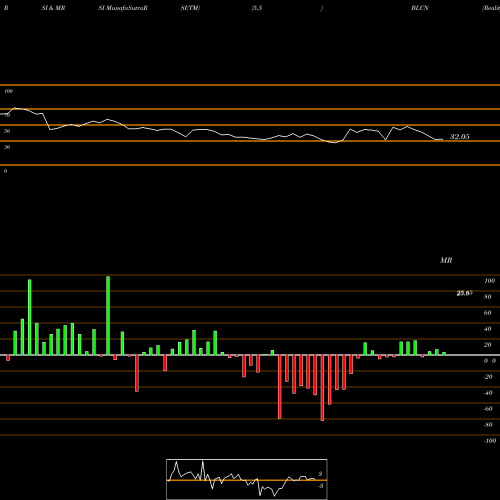Click the 30 label on the RSI axis

tap(7, 147)
